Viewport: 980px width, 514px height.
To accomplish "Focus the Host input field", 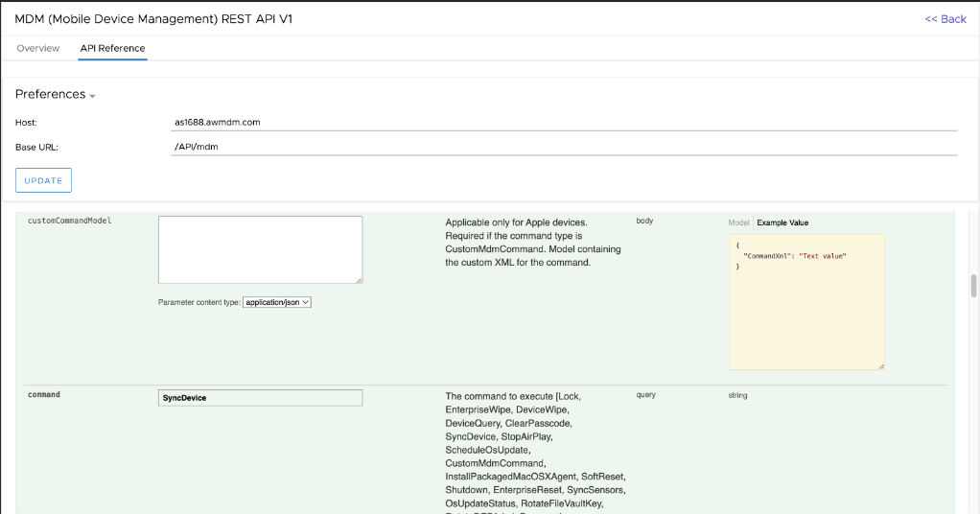I will click(563, 123).
